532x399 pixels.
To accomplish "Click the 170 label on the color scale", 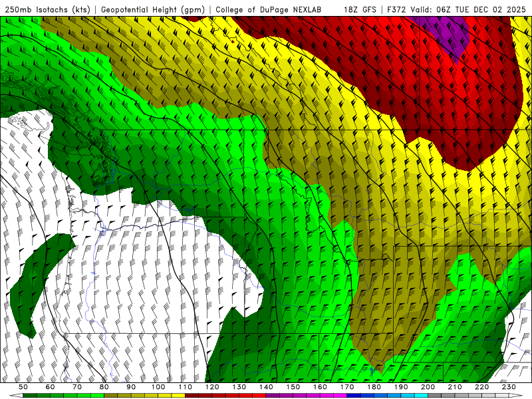I will click(x=347, y=387).
